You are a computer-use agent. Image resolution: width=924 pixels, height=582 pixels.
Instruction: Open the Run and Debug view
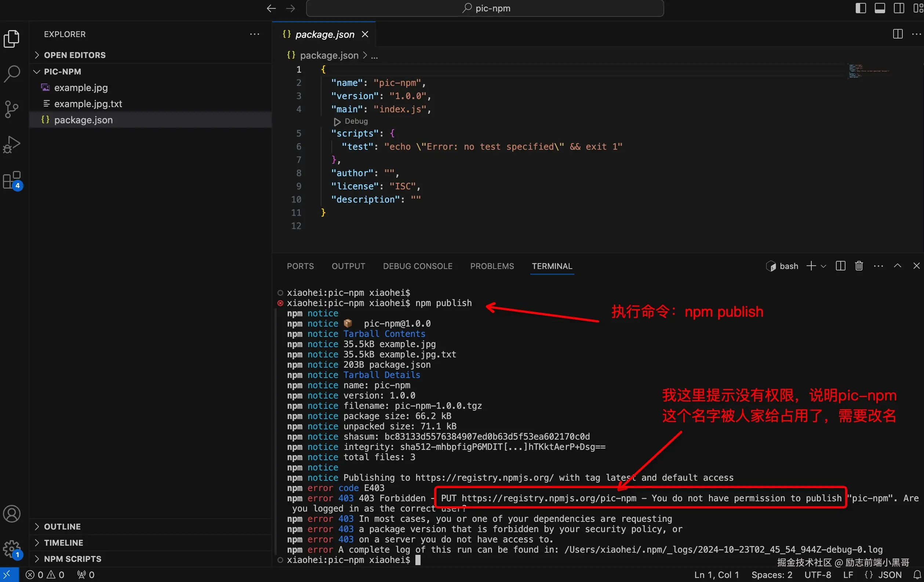[12, 145]
